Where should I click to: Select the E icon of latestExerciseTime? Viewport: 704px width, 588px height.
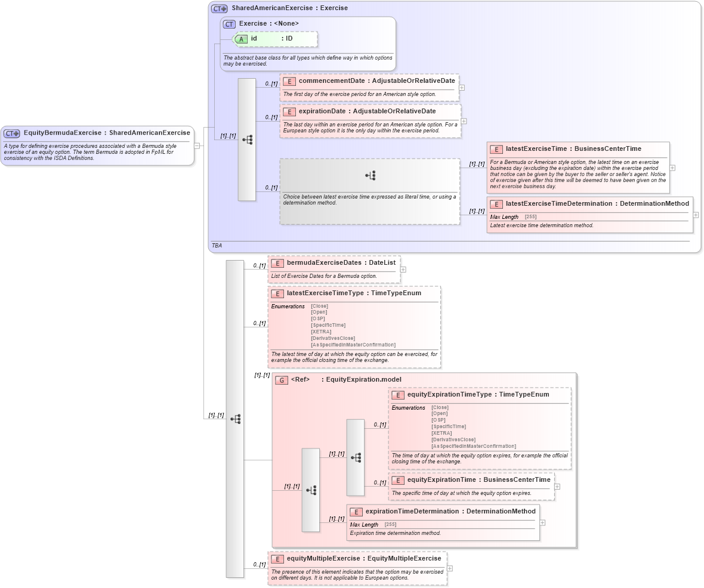pyautogui.click(x=495, y=149)
